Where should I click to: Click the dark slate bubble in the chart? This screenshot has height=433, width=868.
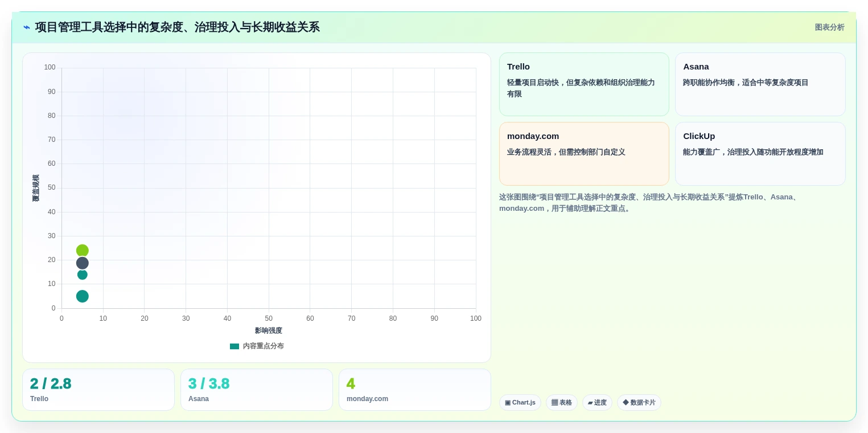tap(83, 263)
